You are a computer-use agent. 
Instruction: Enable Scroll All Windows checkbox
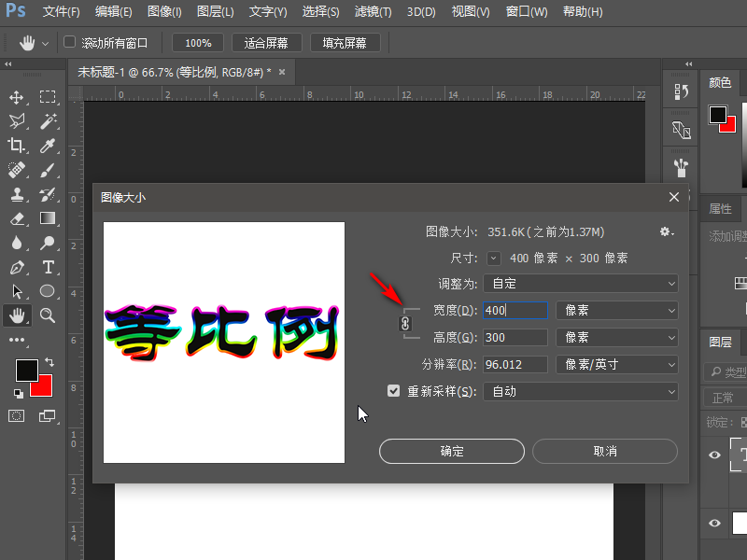(x=69, y=42)
